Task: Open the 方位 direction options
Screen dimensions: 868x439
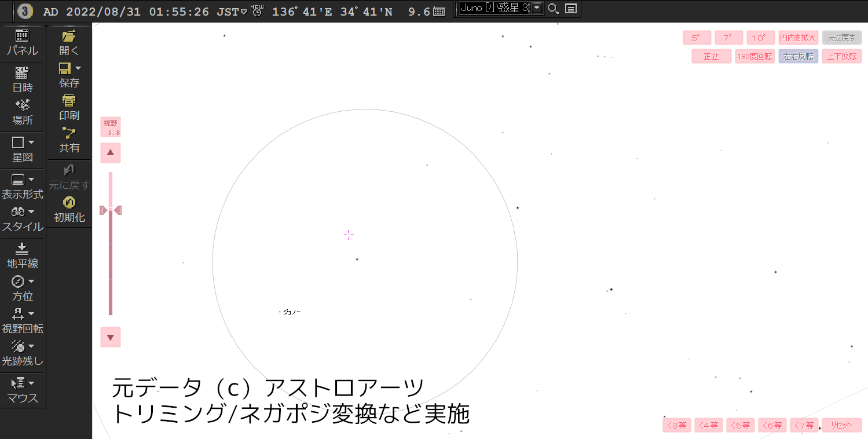Action: (23, 288)
